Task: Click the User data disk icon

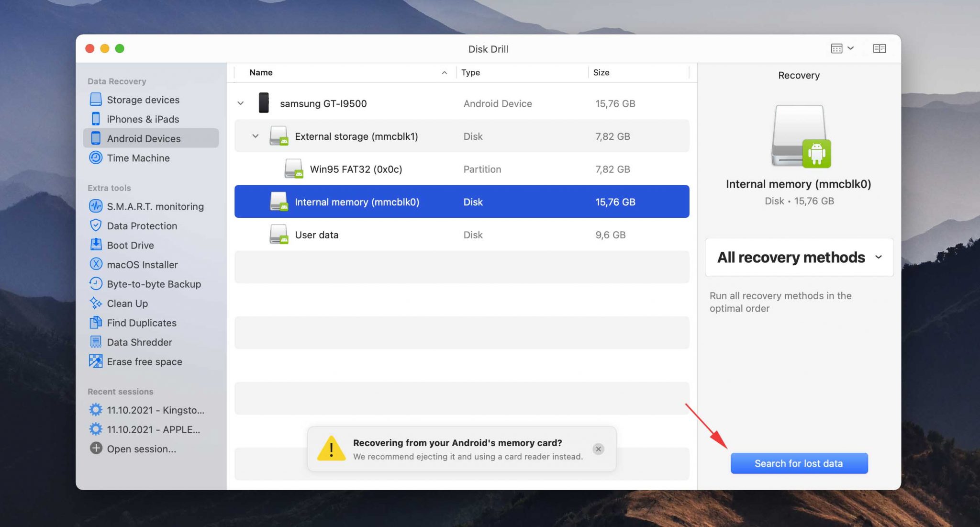Action: point(278,235)
